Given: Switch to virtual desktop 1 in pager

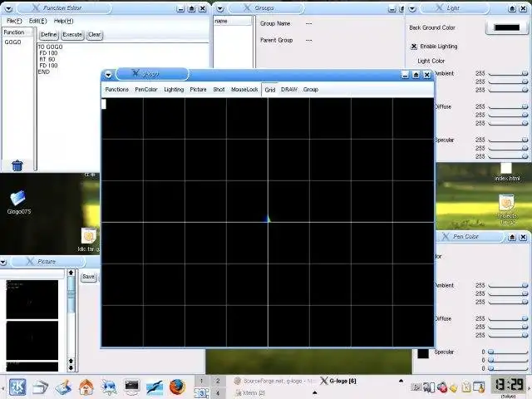Looking at the screenshot, I should (x=201, y=381).
